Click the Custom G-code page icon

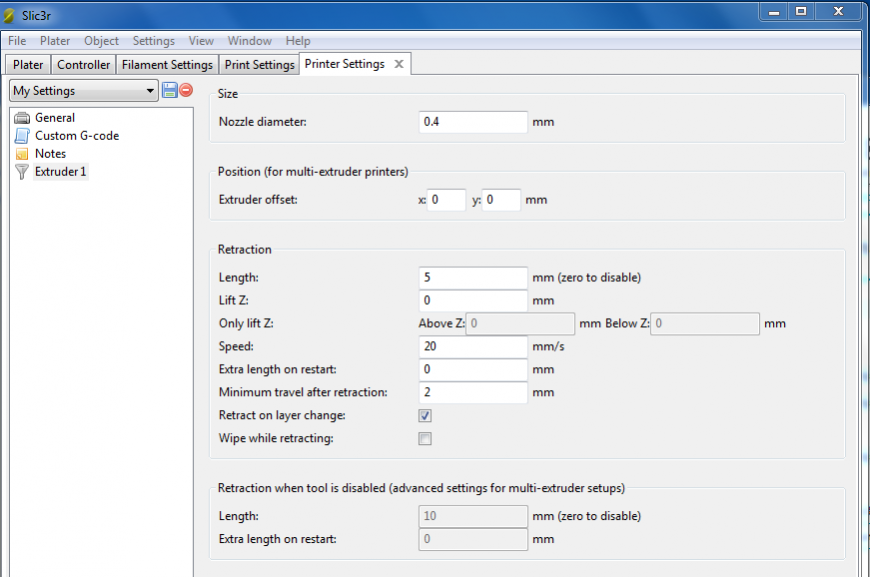coord(22,135)
